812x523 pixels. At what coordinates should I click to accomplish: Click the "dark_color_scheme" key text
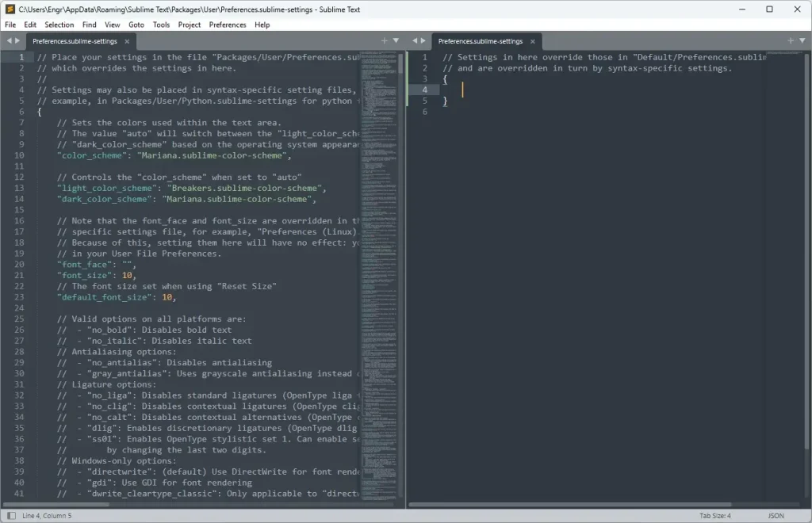tap(105, 199)
